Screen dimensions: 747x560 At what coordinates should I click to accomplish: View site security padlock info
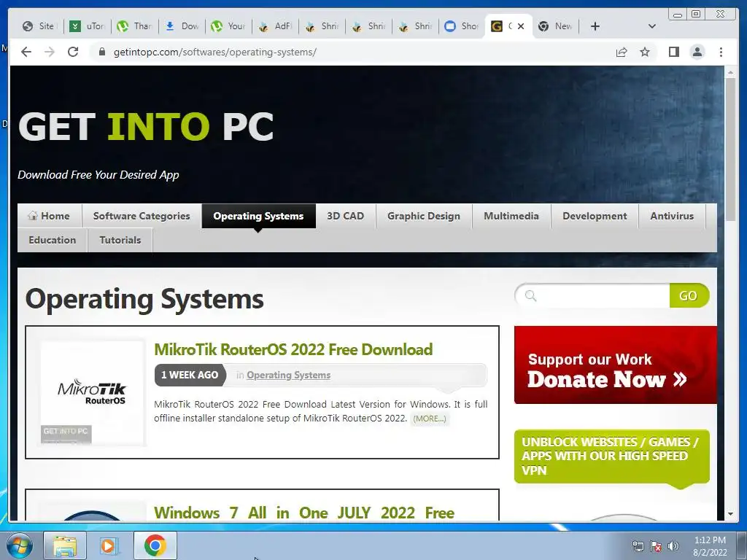(101, 52)
